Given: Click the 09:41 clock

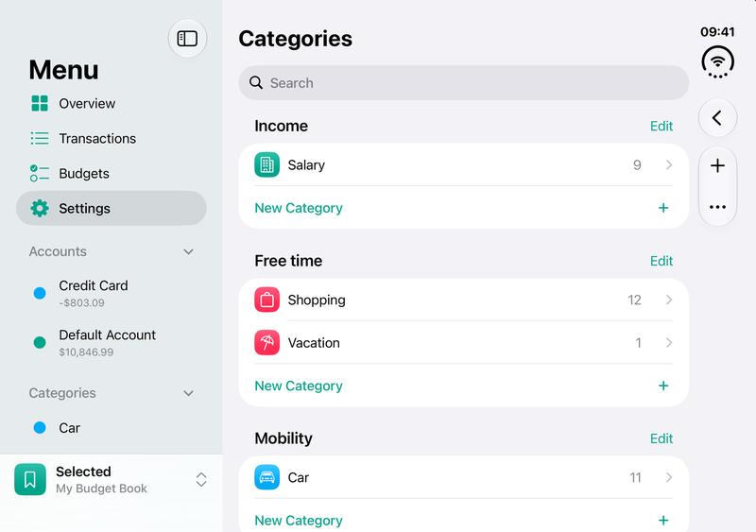Looking at the screenshot, I should [717, 32].
